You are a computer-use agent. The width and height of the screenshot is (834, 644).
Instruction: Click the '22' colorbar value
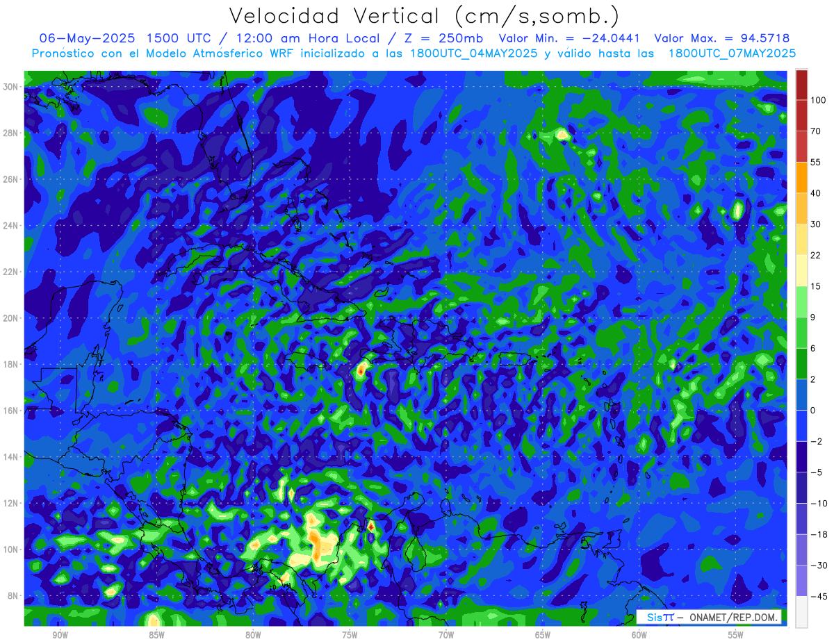816,255
